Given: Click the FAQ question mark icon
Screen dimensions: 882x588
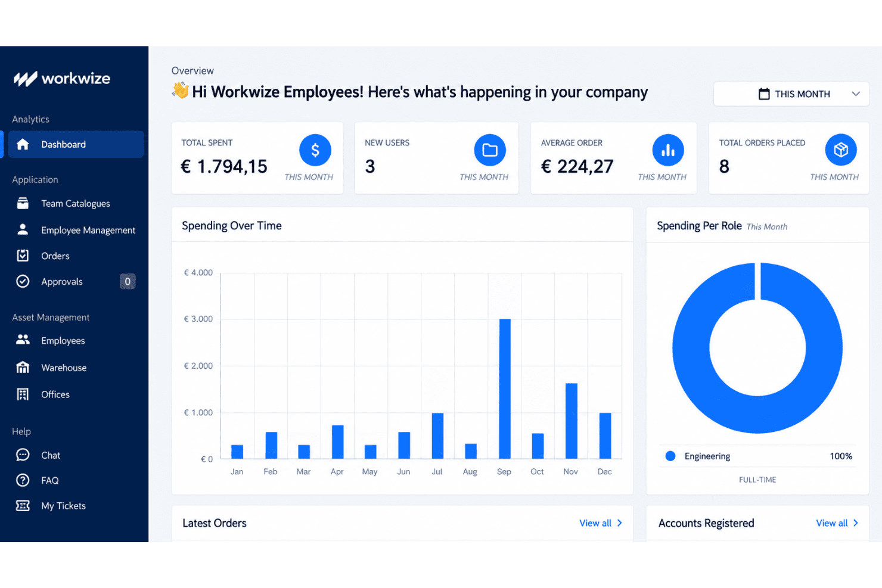Looking at the screenshot, I should [23, 480].
